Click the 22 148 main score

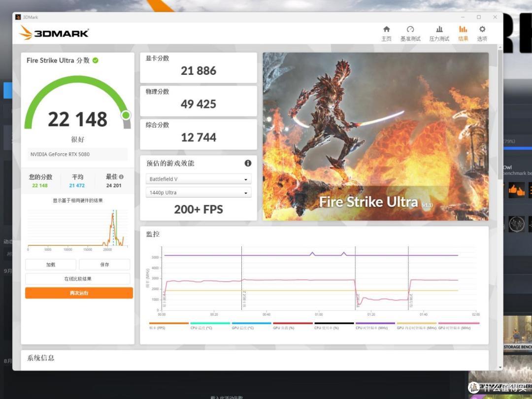pyautogui.click(x=78, y=119)
